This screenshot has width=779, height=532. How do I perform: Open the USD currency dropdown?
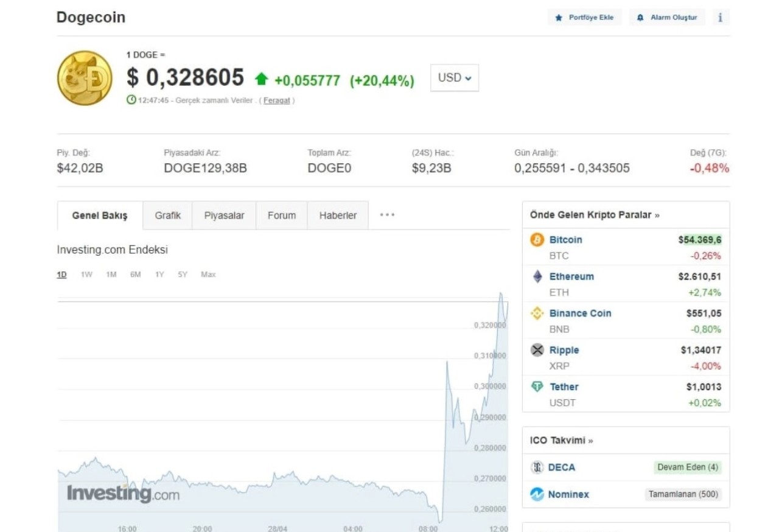click(x=454, y=77)
